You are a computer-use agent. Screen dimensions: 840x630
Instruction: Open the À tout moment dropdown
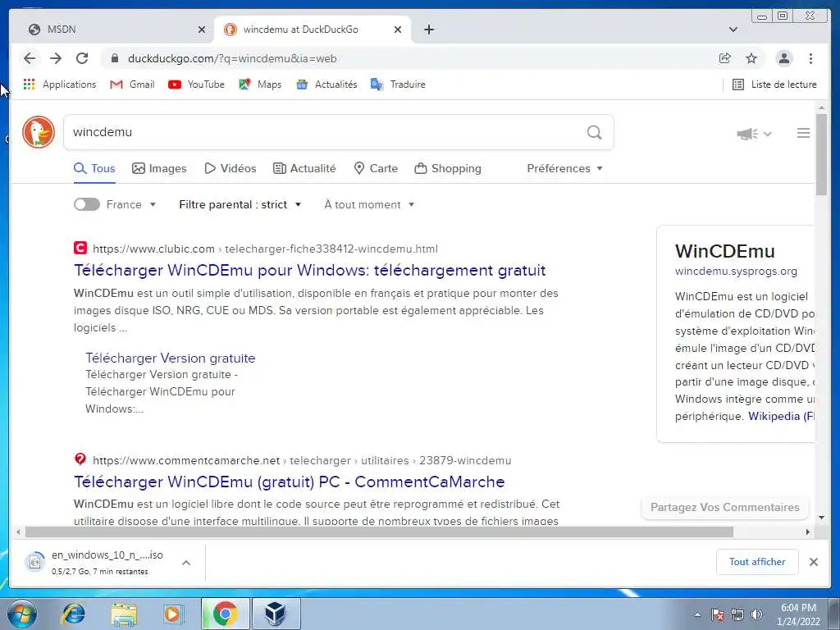(x=369, y=204)
